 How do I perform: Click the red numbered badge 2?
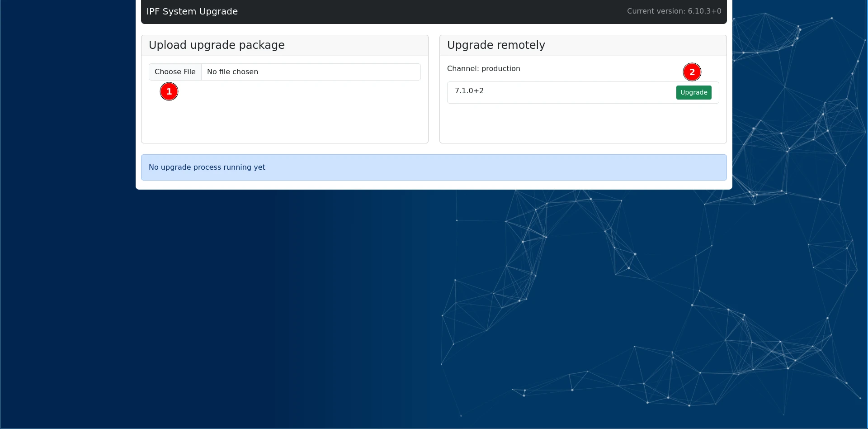[x=692, y=72]
